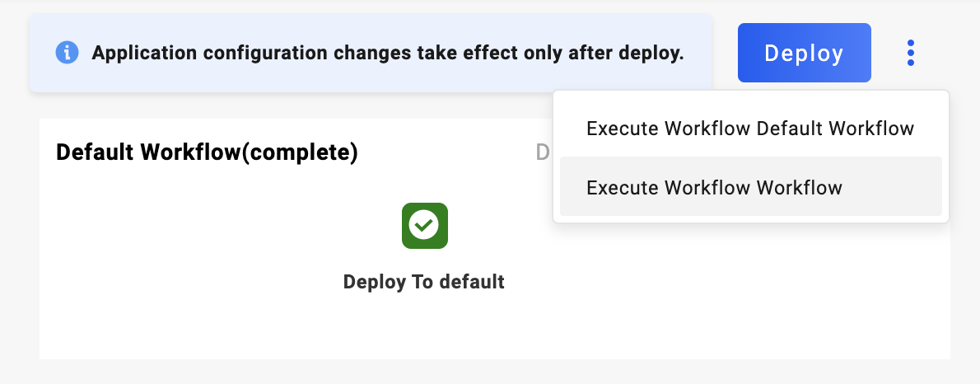Click 'Execute' in the highlighted menu entry
Image resolution: width=980 pixels, height=384 pixels.
(622, 188)
